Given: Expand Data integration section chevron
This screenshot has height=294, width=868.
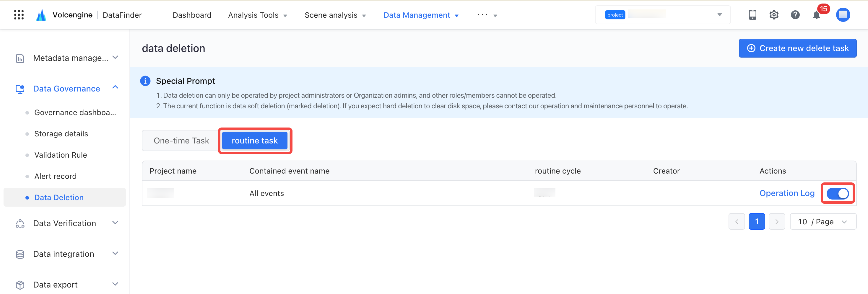Looking at the screenshot, I should coord(115,254).
